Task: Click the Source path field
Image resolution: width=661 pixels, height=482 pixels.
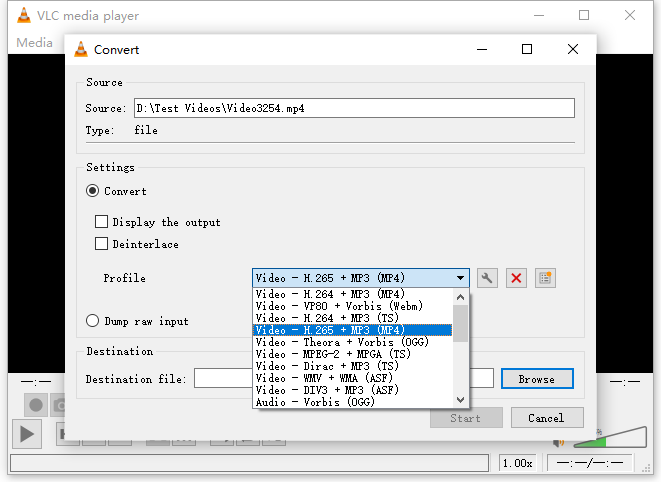Action: 354,108
